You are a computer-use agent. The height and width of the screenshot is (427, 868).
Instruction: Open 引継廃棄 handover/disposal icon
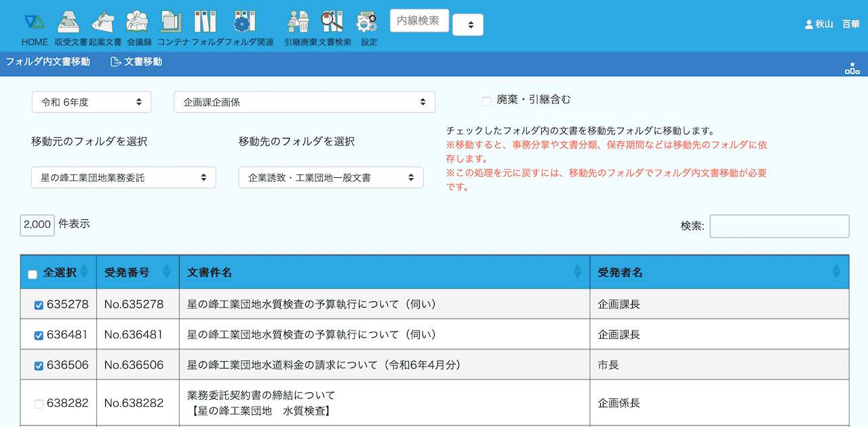coord(297,23)
